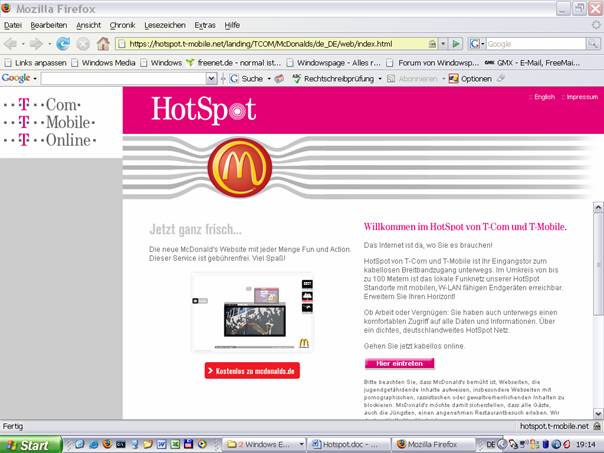Click the padlock icon in the address bar
Image resolution: width=604 pixels, height=453 pixels.
point(433,44)
